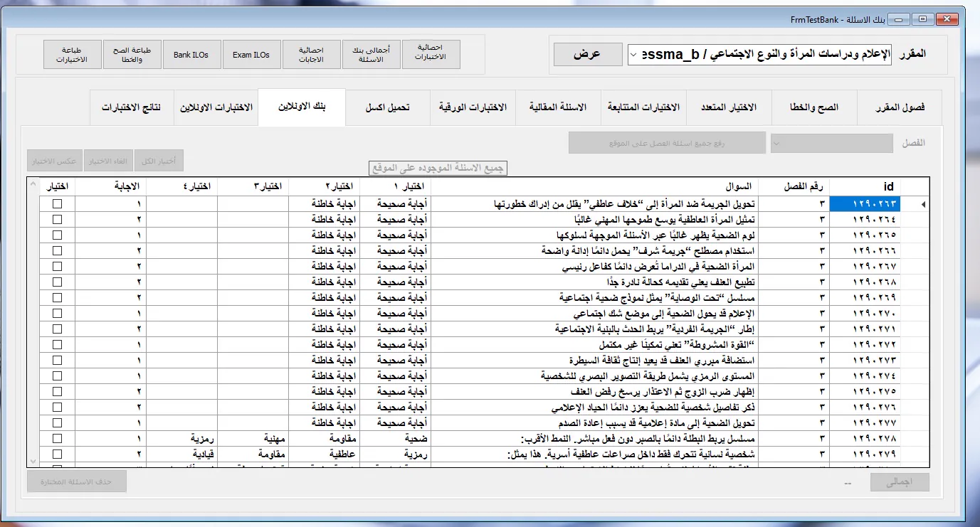The height and width of the screenshot is (527, 980).
Task: Enable the checkbox for question ١٢٩٠٢٦٩
Action: [x=58, y=298]
